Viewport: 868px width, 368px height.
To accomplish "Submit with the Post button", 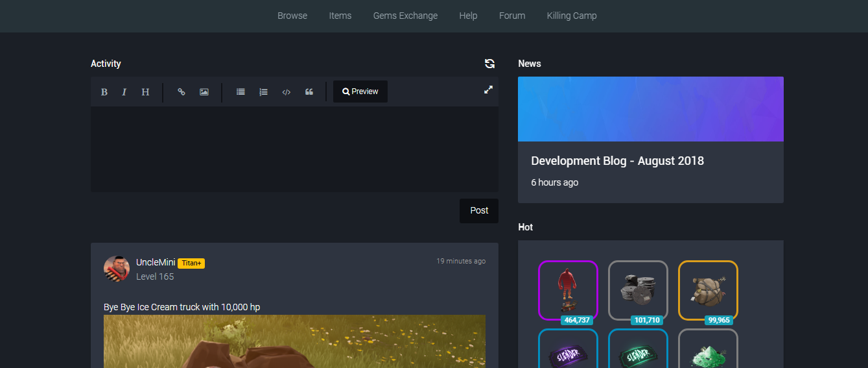I will [x=479, y=210].
